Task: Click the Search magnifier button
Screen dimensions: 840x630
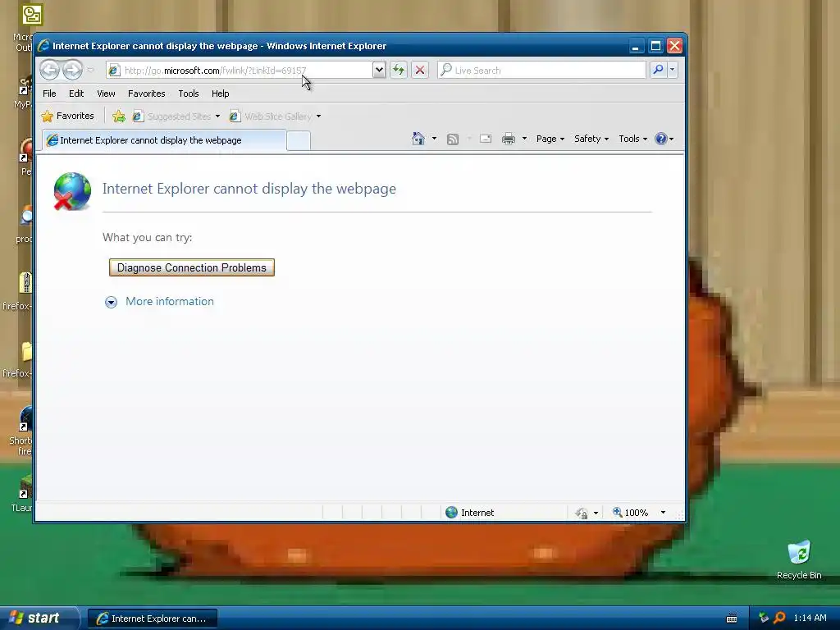Action: click(658, 70)
